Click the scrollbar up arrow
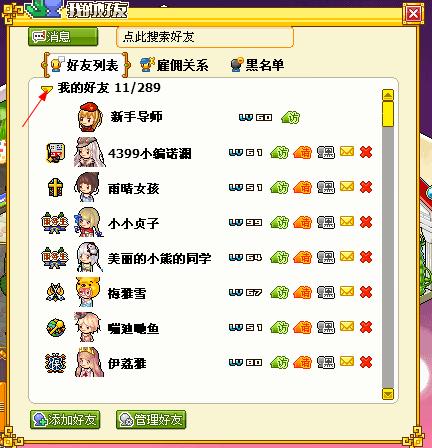This screenshot has width=432, height=448. (388, 95)
